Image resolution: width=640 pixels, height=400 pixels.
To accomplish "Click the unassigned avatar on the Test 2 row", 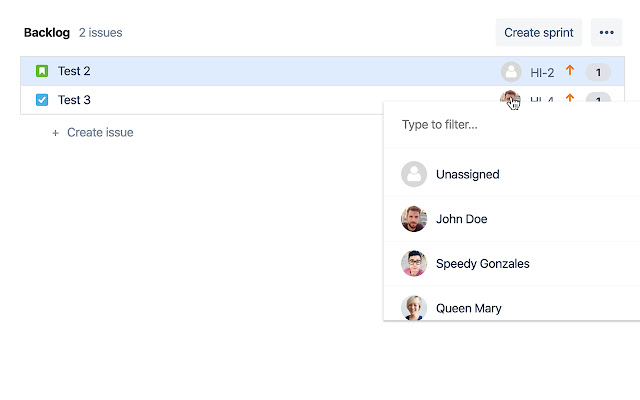I will pos(511,72).
